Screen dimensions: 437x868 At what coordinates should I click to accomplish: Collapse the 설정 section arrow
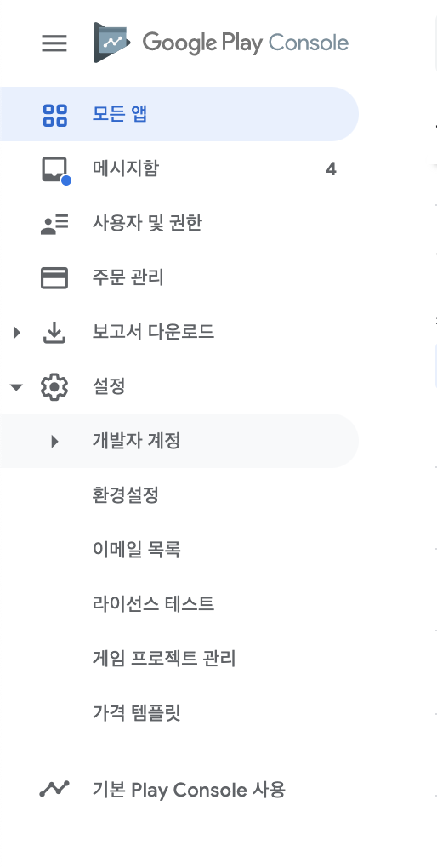click(x=17, y=387)
